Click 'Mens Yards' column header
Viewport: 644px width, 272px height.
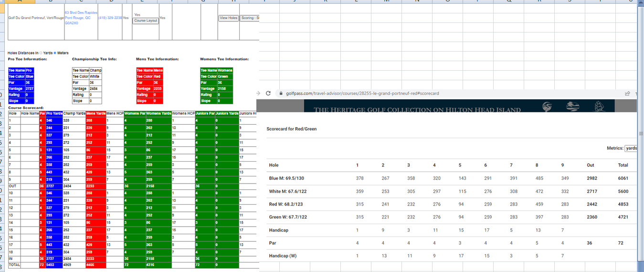95,113
